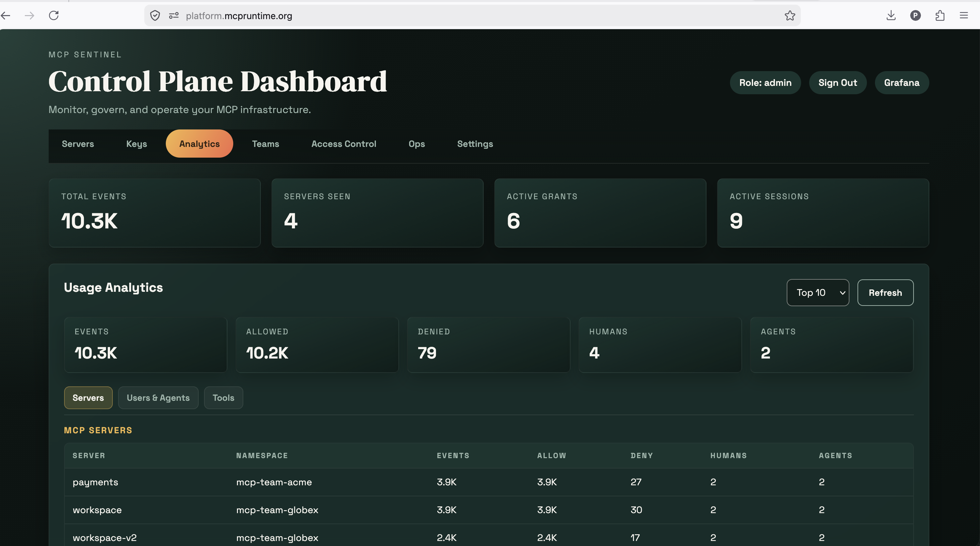The image size is (980, 546).
Task: Click the browser forward arrow
Action: 29,15
